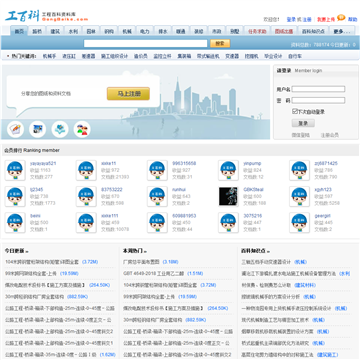Click avatar of member lj2345

pos(15,196)
